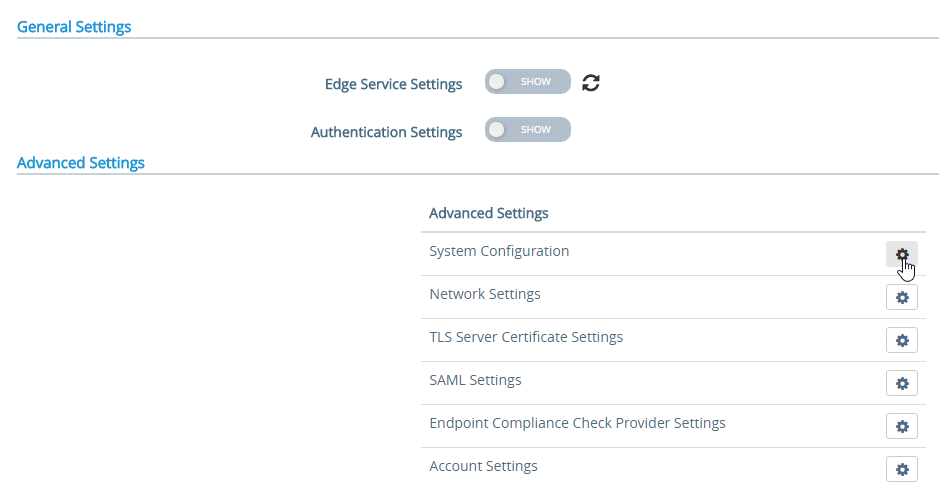Click the Authentication Settings label
The height and width of the screenshot is (498, 939).
(386, 132)
